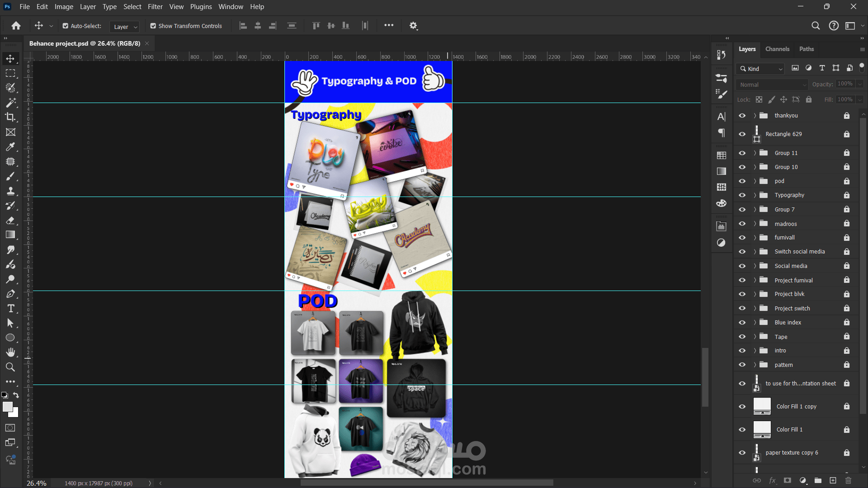
Task: Toggle the Auto-Select checkbox
Action: (x=66, y=26)
